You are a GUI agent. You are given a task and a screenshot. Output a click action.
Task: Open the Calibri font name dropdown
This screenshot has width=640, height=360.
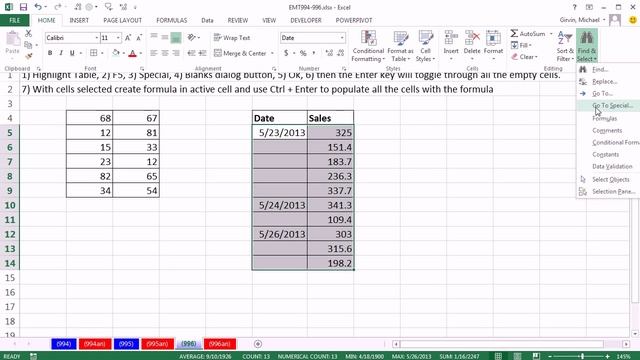(97, 38)
